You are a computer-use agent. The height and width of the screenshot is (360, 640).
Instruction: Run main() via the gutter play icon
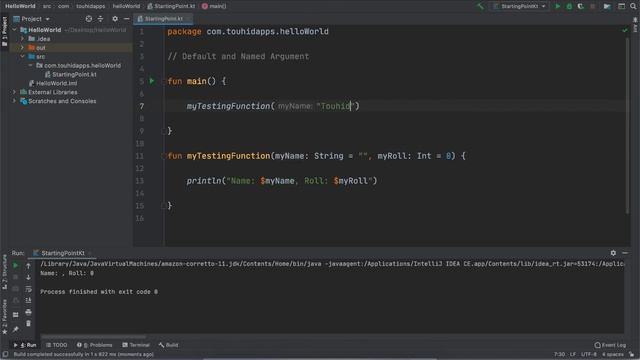click(152, 81)
